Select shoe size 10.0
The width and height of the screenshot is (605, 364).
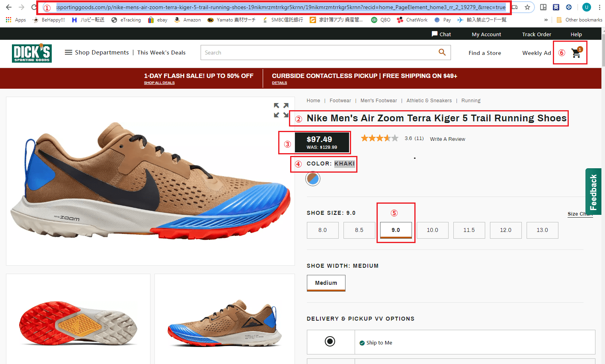click(x=432, y=230)
